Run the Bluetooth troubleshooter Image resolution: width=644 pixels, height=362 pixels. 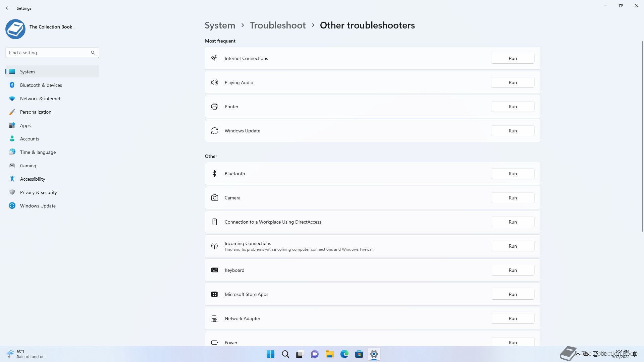513,174
